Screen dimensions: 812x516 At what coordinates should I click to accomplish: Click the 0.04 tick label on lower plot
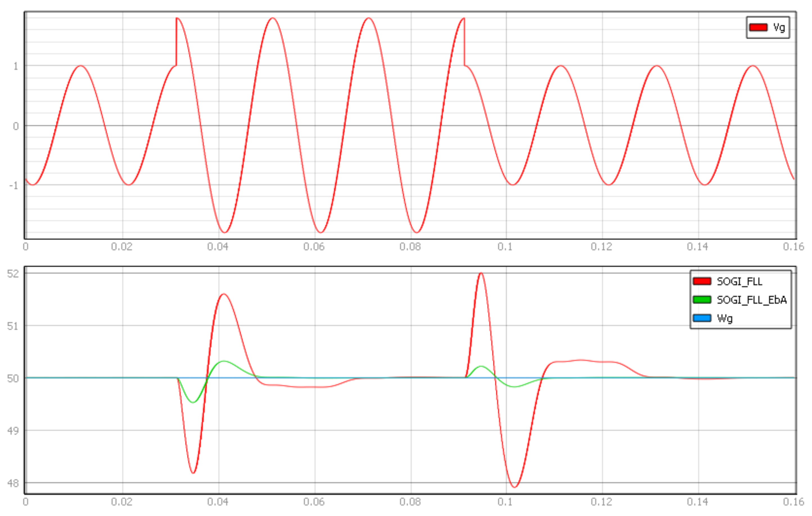click(218, 502)
